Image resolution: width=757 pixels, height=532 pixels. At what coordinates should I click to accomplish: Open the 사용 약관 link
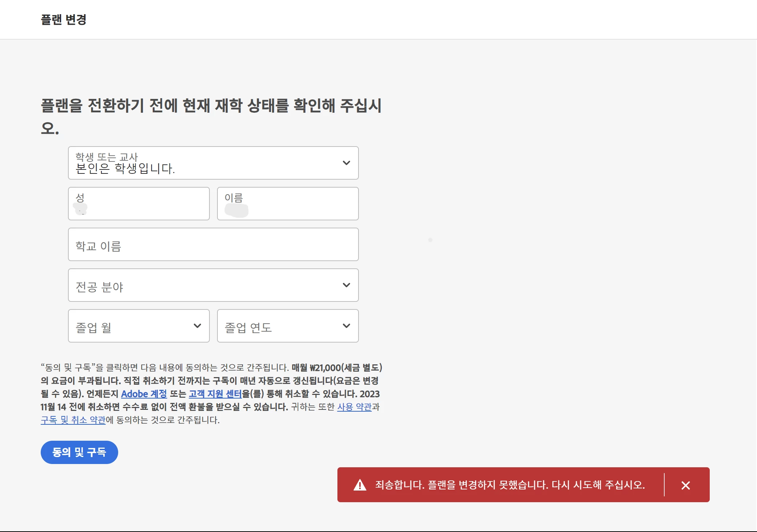pos(354,407)
